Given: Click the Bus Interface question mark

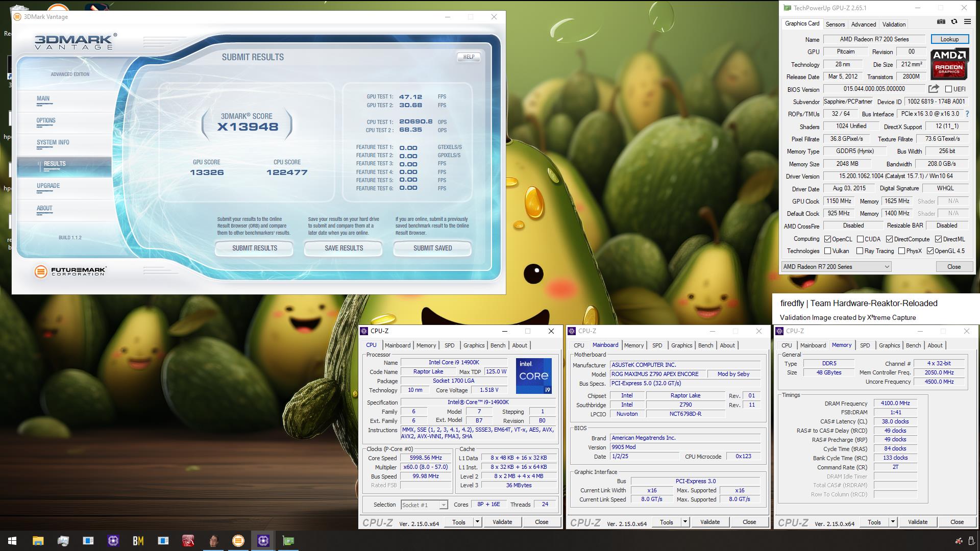Looking at the screenshot, I should [x=967, y=114].
